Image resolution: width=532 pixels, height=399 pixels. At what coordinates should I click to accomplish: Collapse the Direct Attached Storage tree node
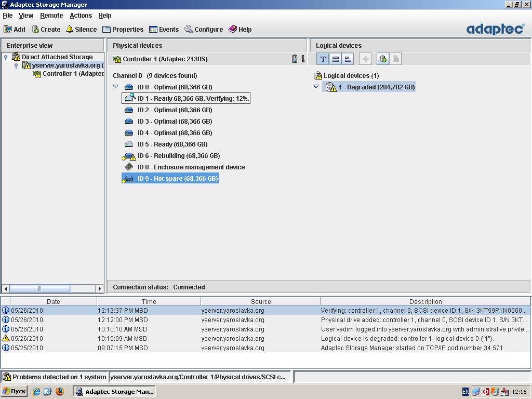(6, 57)
